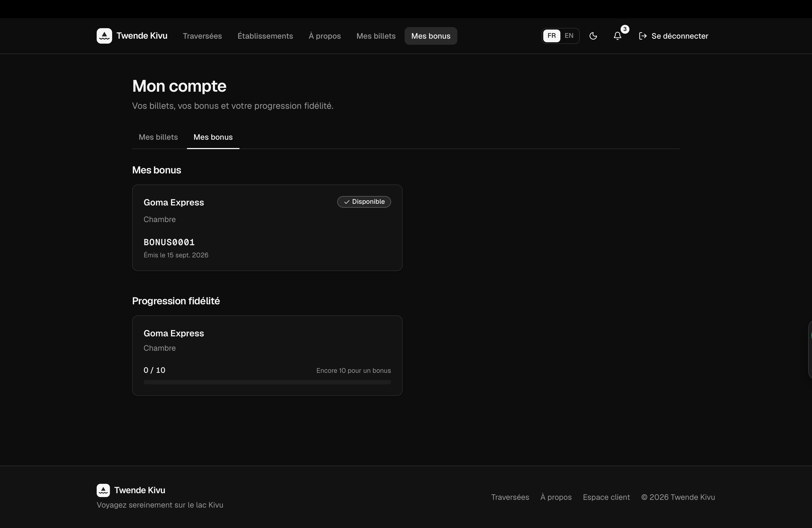
Task: Select the Mes bonus navigation item
Action: tap(431, 36)
